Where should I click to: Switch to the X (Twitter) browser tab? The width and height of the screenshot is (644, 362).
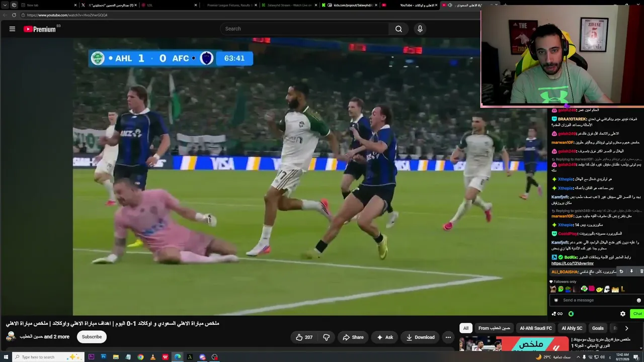(x=108, y=5)
